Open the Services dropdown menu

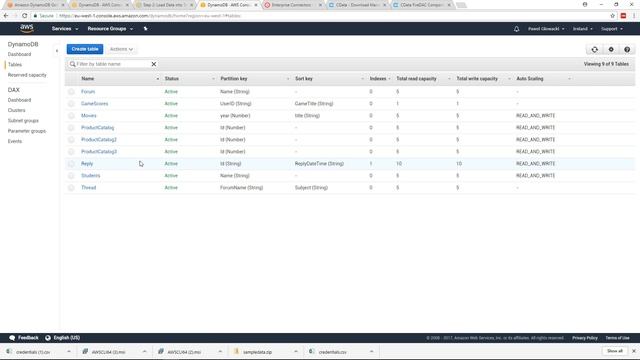point(64,29)
